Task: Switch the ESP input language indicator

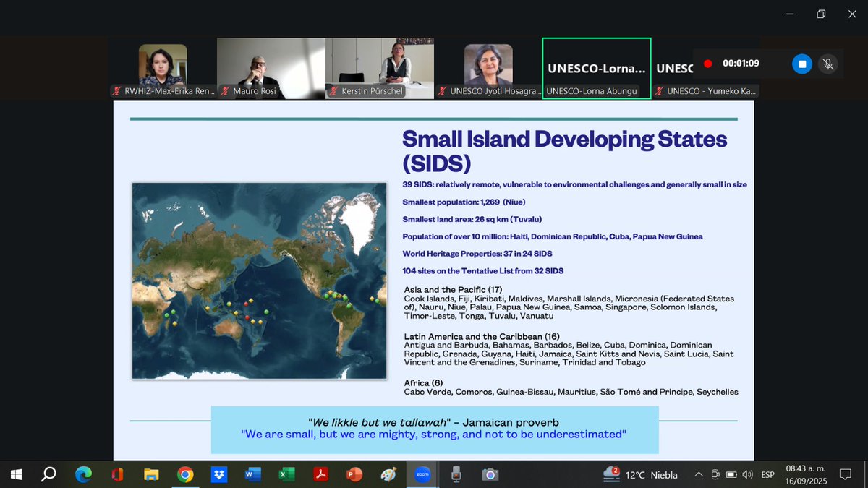Action: [768, 475]
